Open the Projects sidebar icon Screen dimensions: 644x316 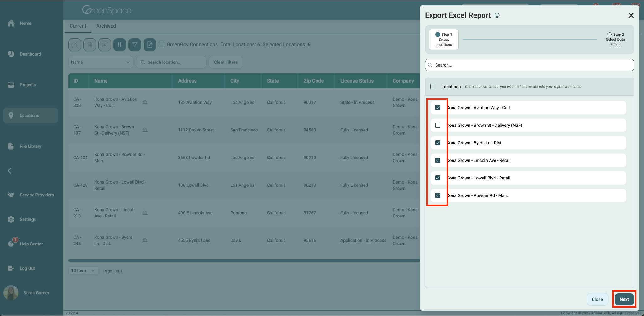11,85
